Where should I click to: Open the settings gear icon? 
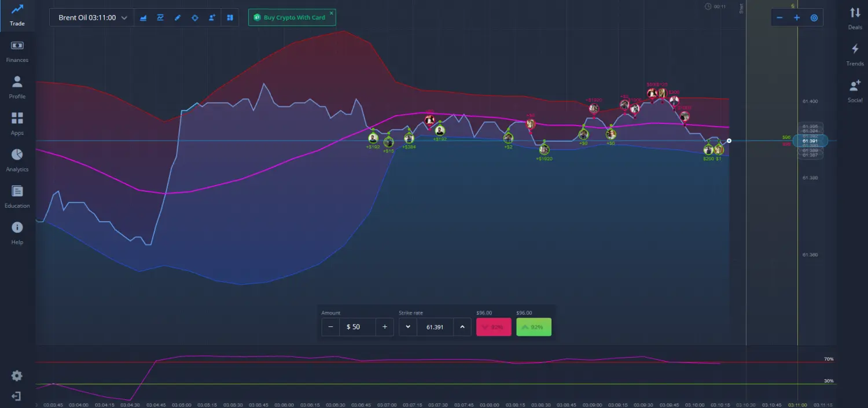click(x=17, y=376)
